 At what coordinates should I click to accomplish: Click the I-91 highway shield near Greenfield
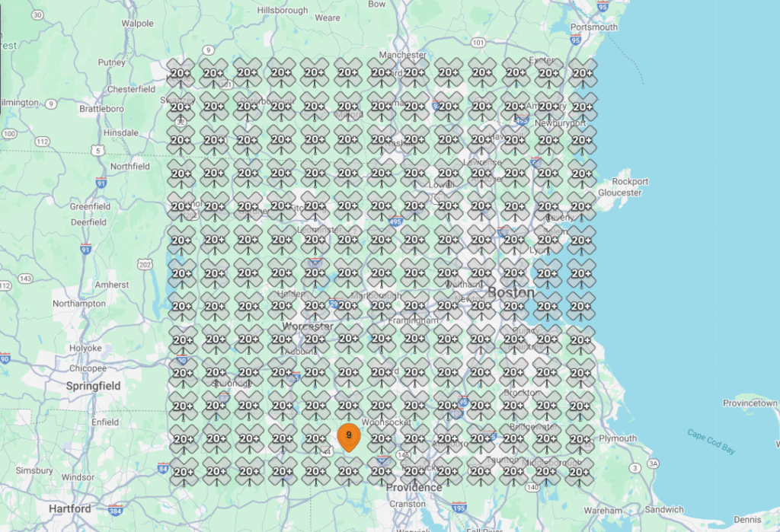click(x=85, y=249)
